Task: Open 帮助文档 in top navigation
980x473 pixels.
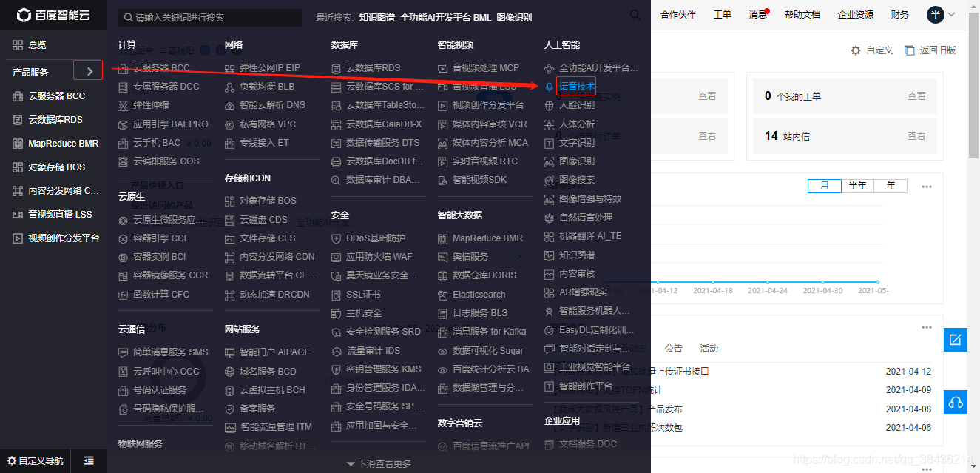Action: 802,15
